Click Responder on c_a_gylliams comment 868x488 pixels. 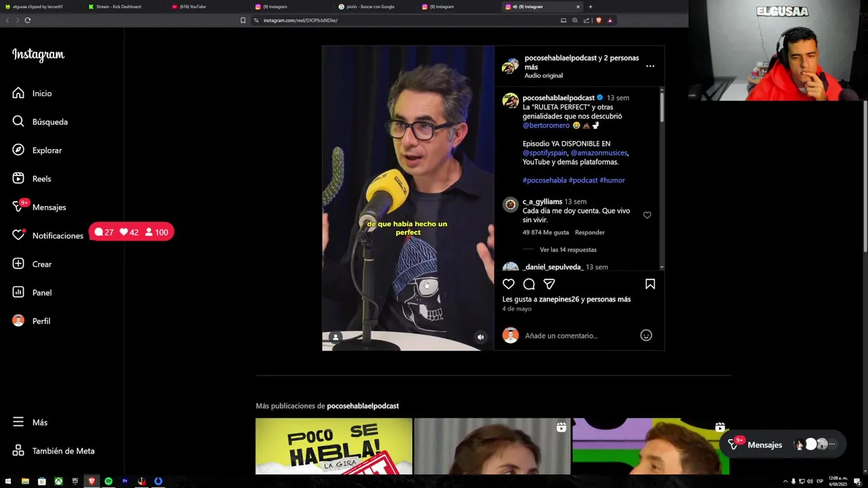[x=590, y=232]
